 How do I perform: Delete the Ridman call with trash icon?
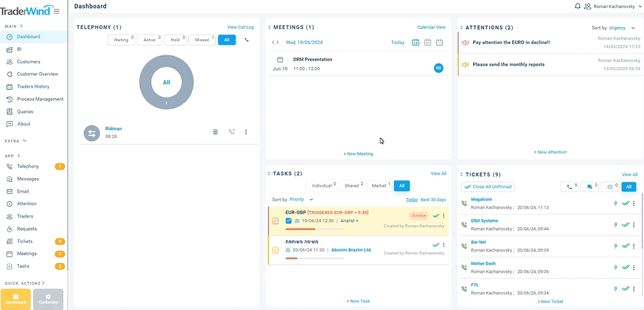click(215, 132)
